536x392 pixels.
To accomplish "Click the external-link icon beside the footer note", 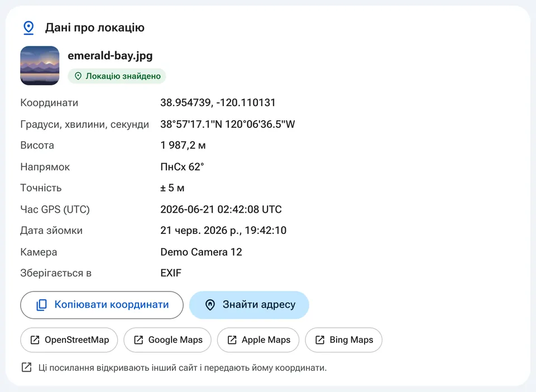I will tap(27, 367).
